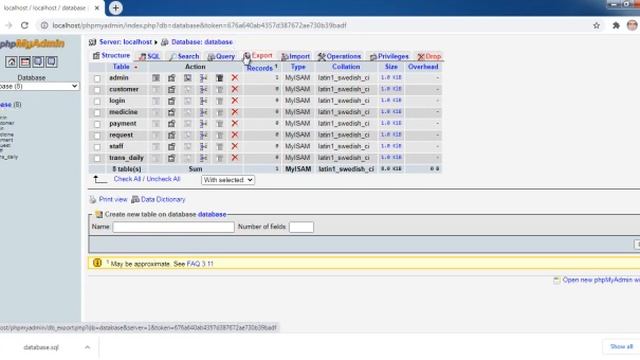The width and height of the screenshot is (640, 360).
Task: Open structure icon for trans_daily table
Action: click(x=171, y=158)
